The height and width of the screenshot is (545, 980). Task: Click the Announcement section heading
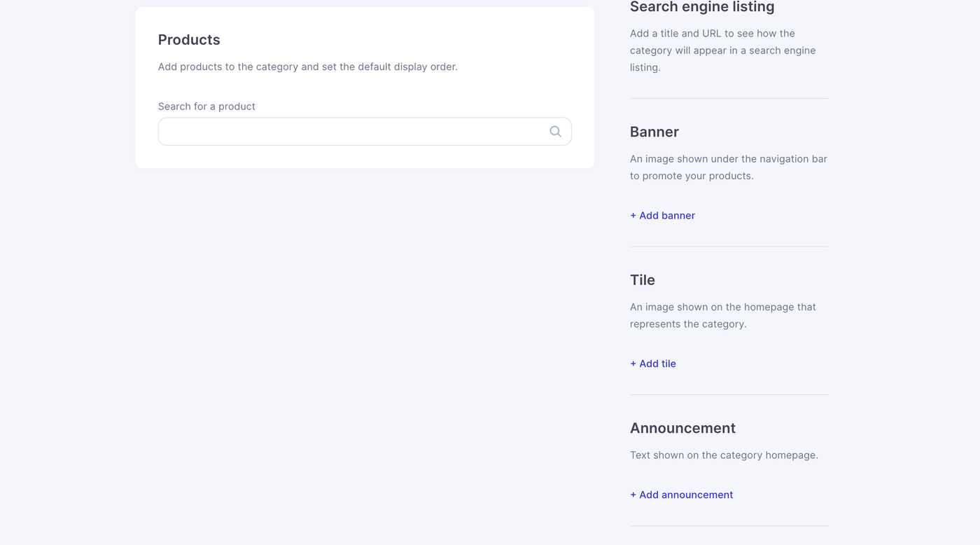pos(682,428)
